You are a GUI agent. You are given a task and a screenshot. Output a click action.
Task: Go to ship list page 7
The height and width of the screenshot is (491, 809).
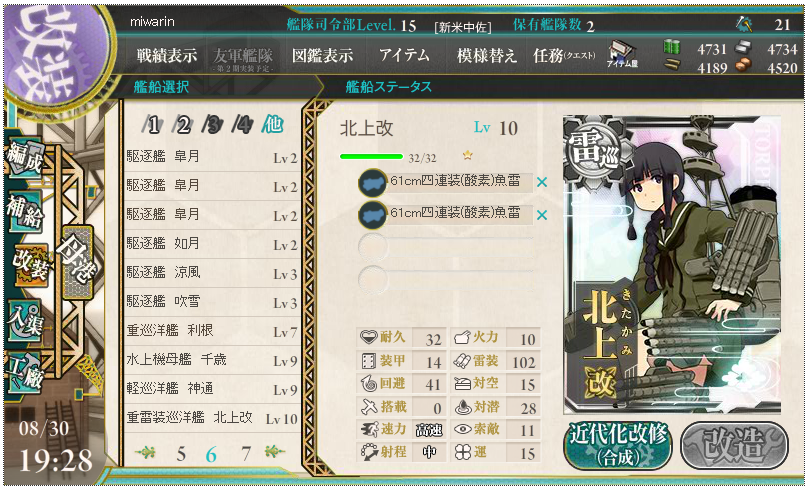[x=246, y=454]
